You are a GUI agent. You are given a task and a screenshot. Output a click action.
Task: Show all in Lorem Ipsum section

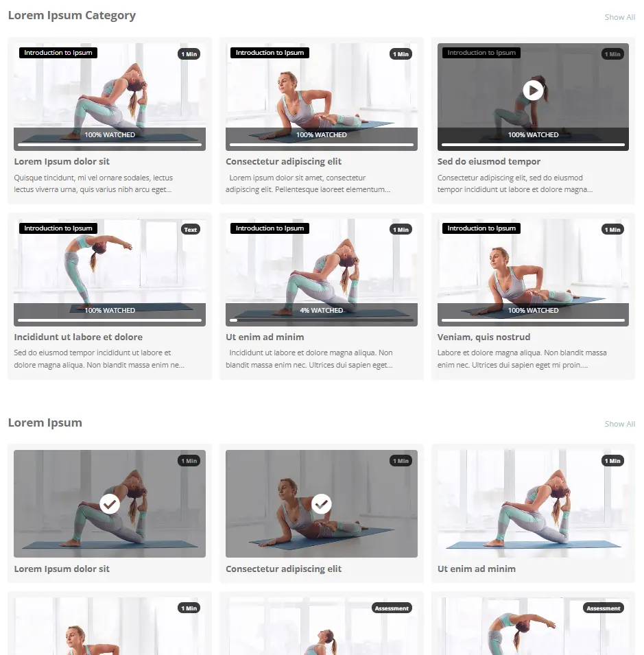tap(620, 424)
